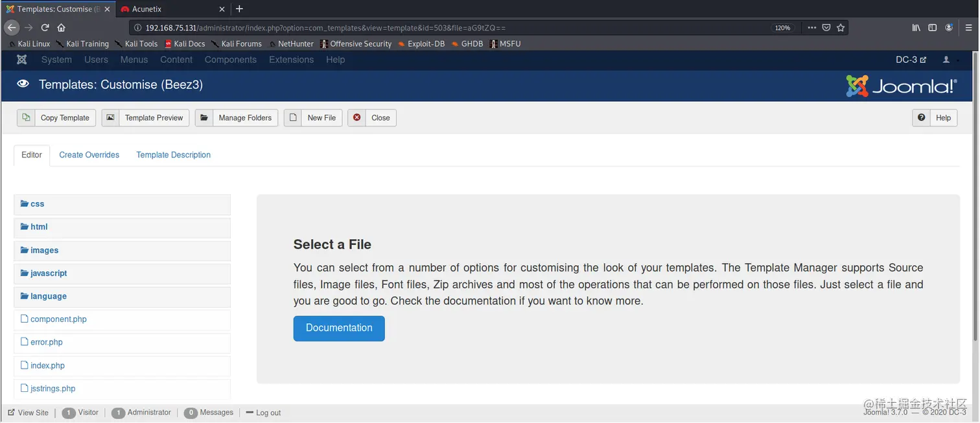980x423 pixels.
Task: Click the DC-3 site link
Action: click(x=911, y=60)
